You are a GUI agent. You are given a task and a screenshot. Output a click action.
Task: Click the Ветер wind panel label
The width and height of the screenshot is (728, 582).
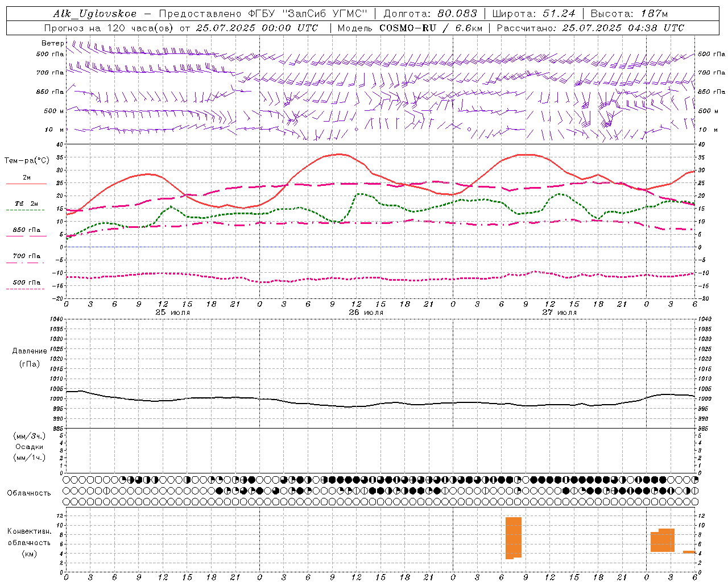tap(53, 43)
